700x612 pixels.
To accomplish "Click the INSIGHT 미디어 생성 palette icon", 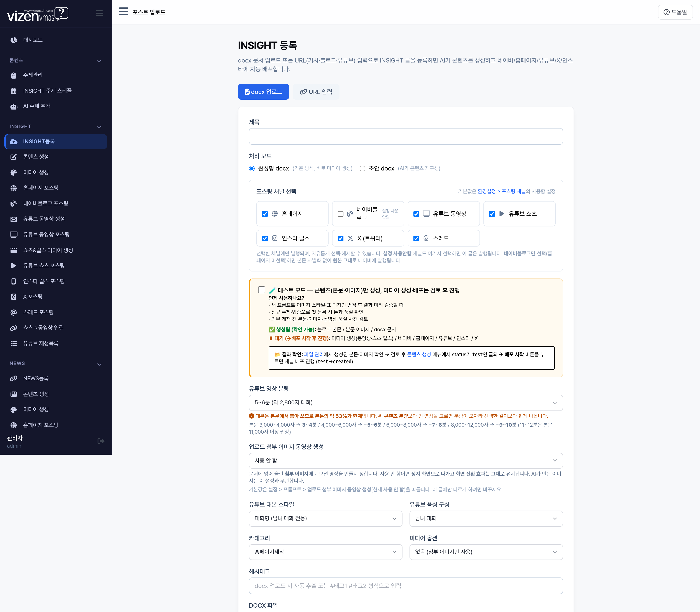I will click(x=14, y=172).
